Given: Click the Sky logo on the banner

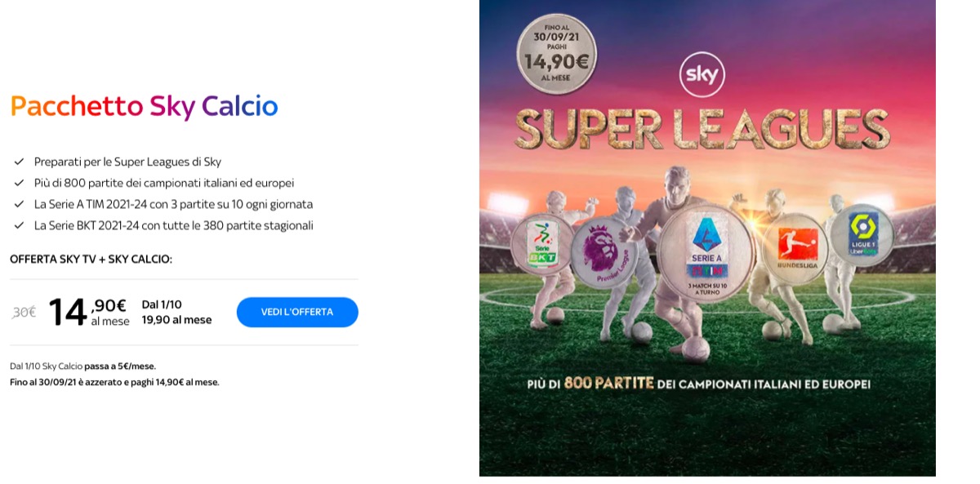Looking at the screenshot, I should (x=701, y=75).
